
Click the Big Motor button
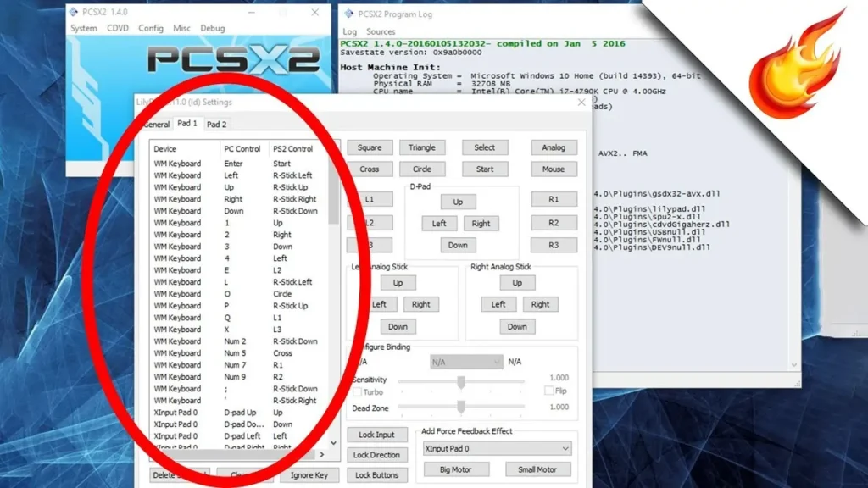click(x=456, y=469)
